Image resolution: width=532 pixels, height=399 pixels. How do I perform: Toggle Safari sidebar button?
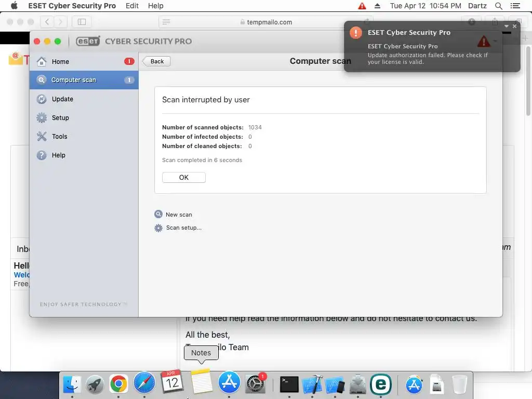click(82, 22)
